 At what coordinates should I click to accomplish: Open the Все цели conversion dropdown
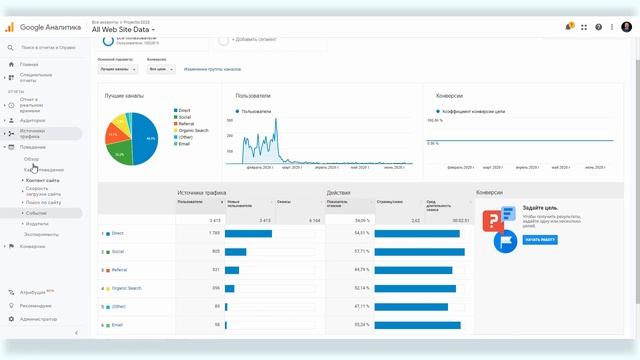pos(161,69)
